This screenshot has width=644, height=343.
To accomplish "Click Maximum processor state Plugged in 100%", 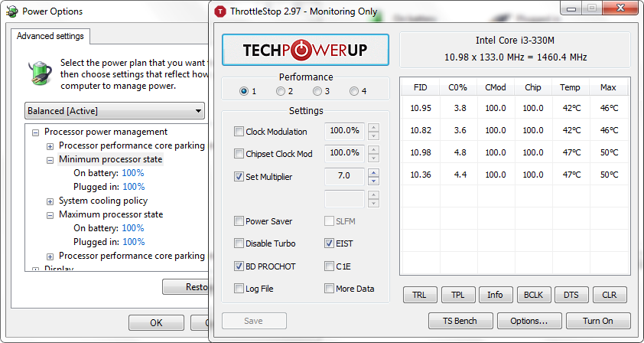I will 134,242.
